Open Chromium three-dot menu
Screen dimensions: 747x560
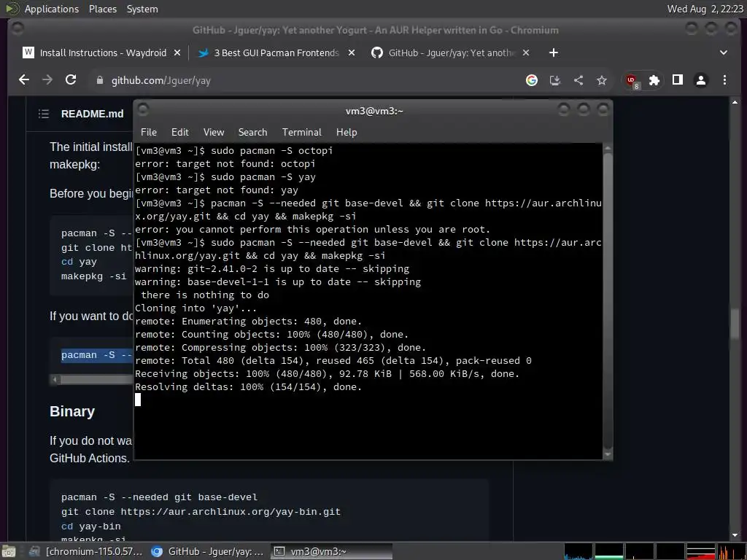point(724,80)
